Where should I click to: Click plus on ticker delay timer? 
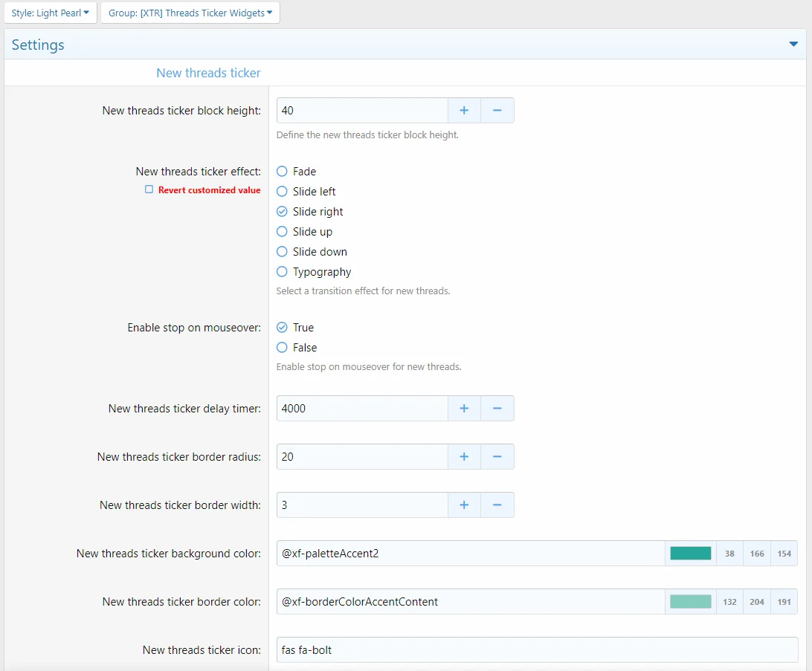464,409
